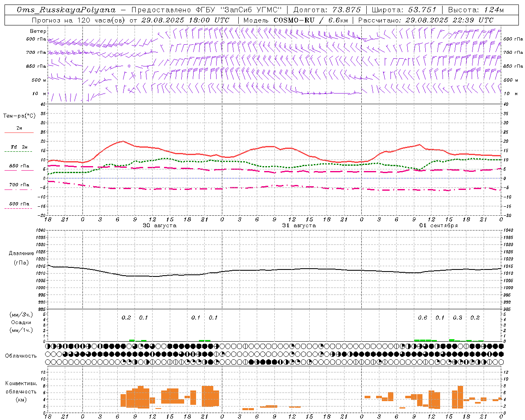This screenshot has height=420, width=525.
Task: Click the Модель COSMO-RU / 6.6км label
Action: coord(296,20)
